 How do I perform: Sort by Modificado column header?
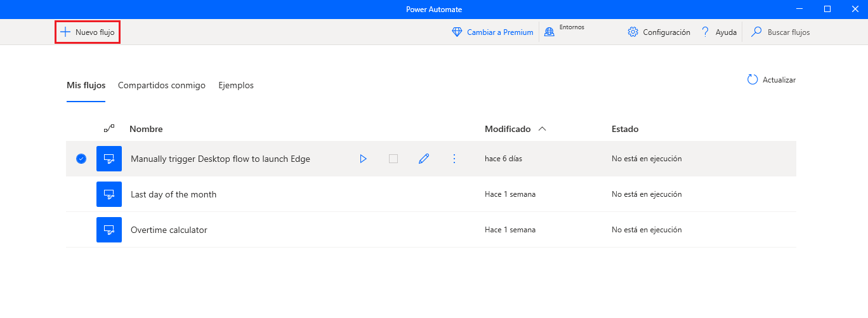(508, 129)
